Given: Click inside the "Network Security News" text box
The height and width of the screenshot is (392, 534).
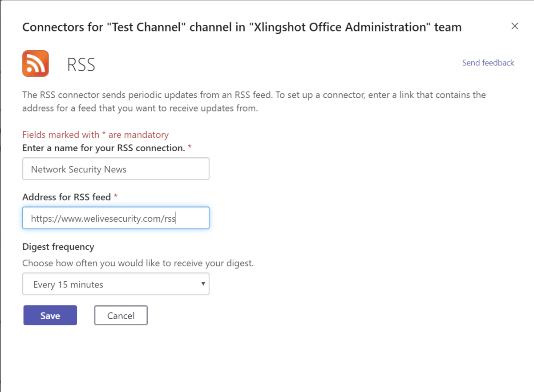Looking at the screenshot, I should (x=116, y=169).
